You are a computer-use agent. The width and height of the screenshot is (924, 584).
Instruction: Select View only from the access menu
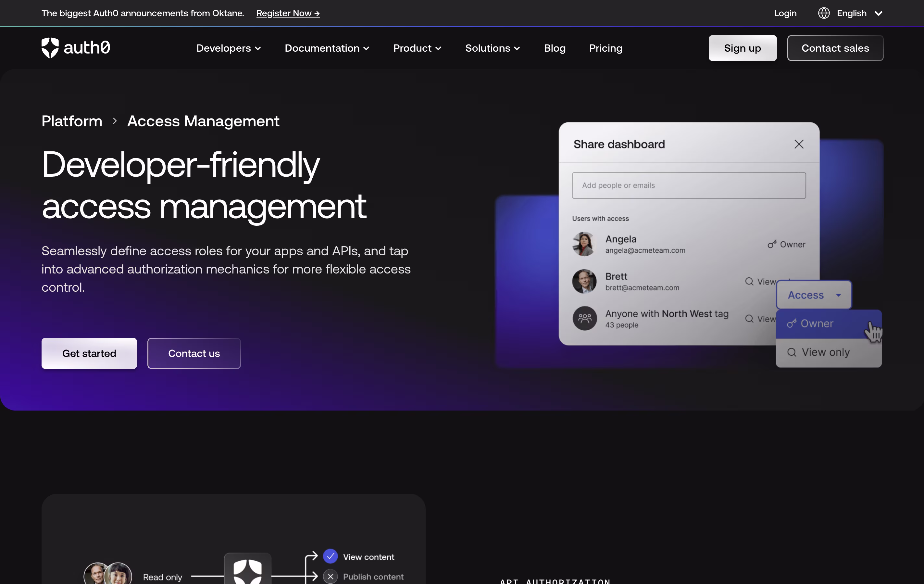point(829,352)
